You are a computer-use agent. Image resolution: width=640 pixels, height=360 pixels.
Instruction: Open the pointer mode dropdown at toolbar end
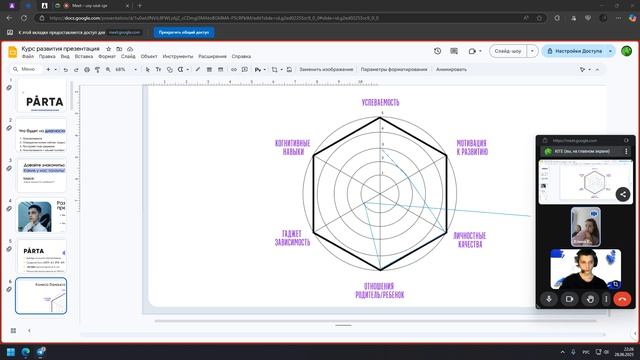[589, 70]
